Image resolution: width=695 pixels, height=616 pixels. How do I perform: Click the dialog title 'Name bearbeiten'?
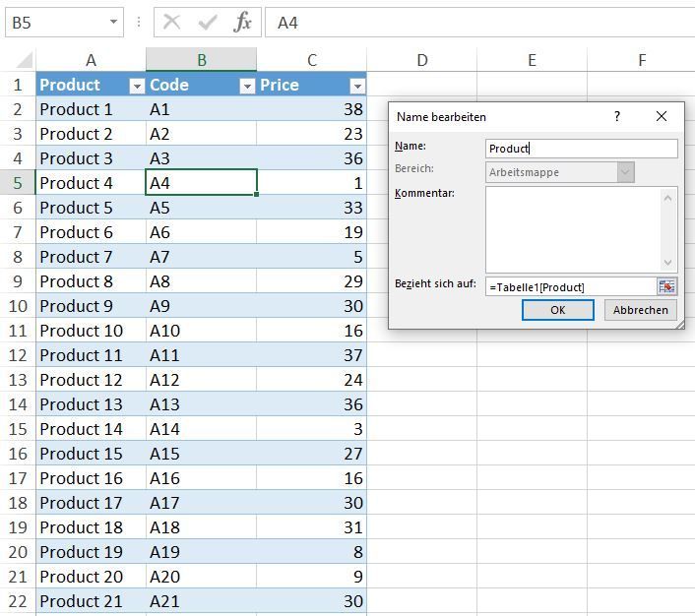(x=441, y=117)
